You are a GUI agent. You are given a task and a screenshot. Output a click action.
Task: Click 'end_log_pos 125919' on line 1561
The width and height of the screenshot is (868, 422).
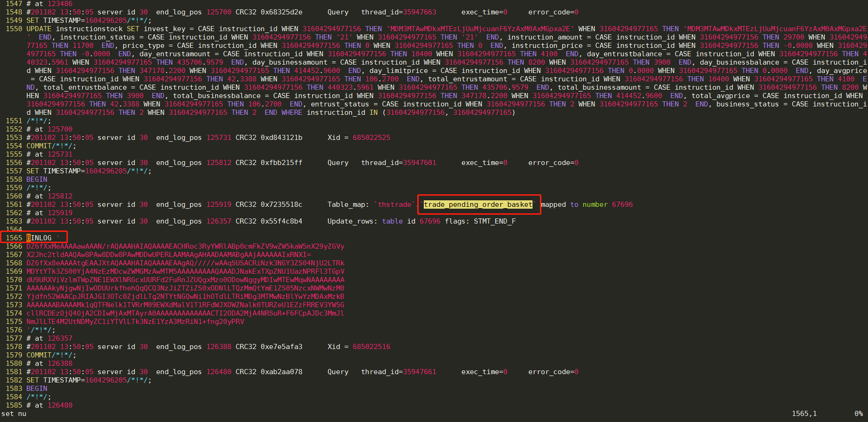pyautogui.click(x=193, y=204)
